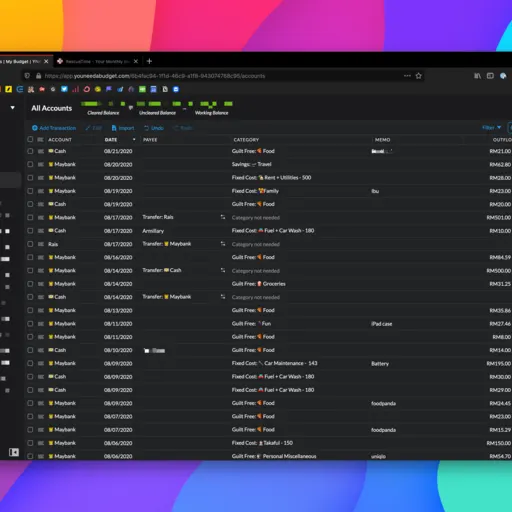Open the blue calendar bookmark icon
The image size is (512, 512).
pos(153,89)
